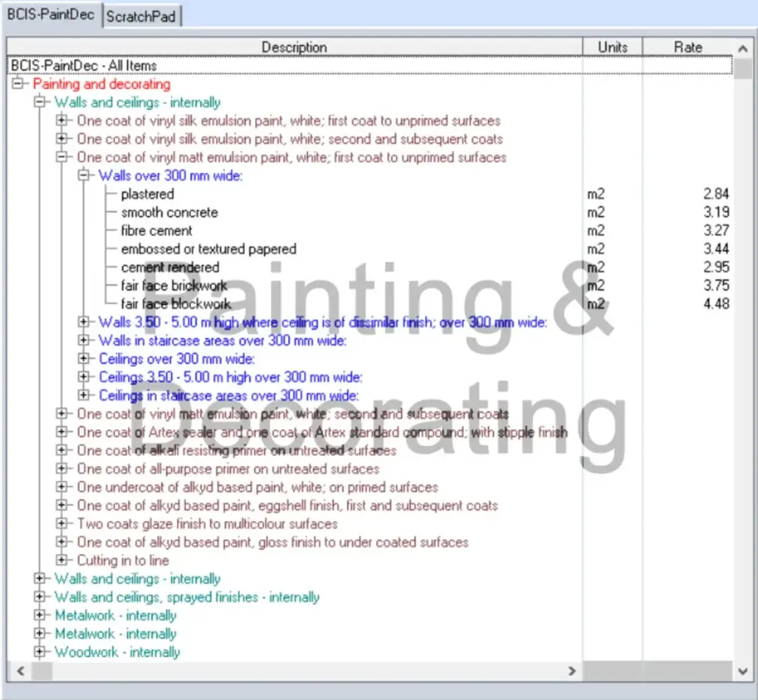Expand Ceilings over 300 mm wide
The width and height of the screenshot is (758, 700).
[84, 358]
